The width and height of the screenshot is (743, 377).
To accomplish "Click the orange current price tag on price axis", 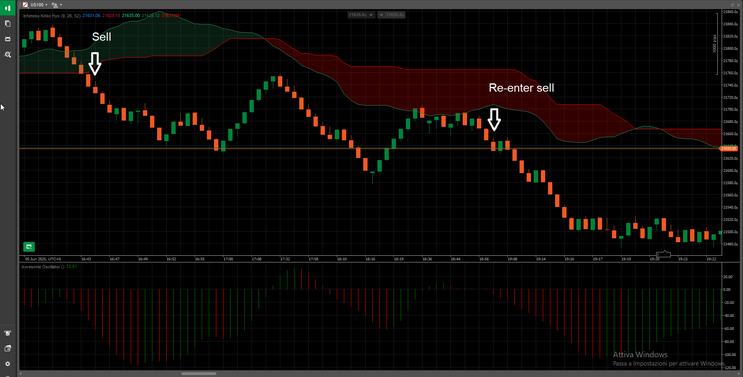I will pos(728,149).
